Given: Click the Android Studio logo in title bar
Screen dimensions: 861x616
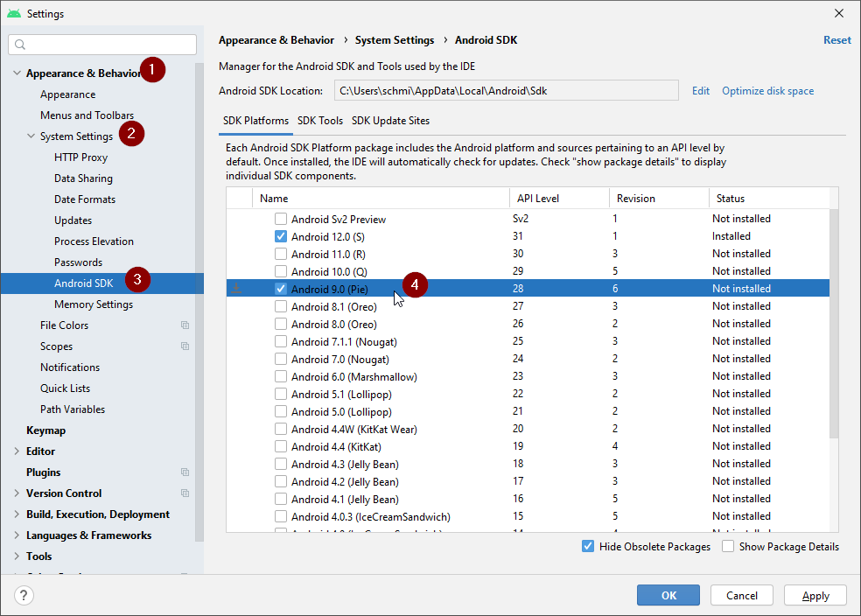Looking at the screenshot, I should tap(14, 13).
